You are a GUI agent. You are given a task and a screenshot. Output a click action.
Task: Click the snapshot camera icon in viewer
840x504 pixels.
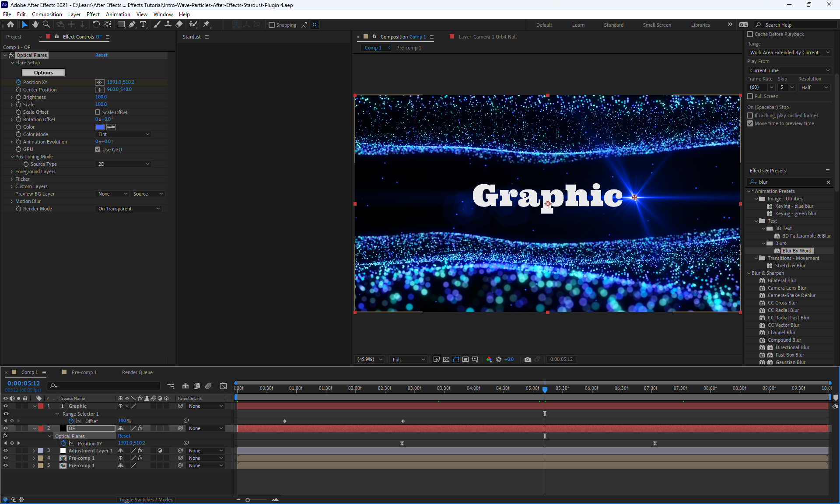coord(528,359)
